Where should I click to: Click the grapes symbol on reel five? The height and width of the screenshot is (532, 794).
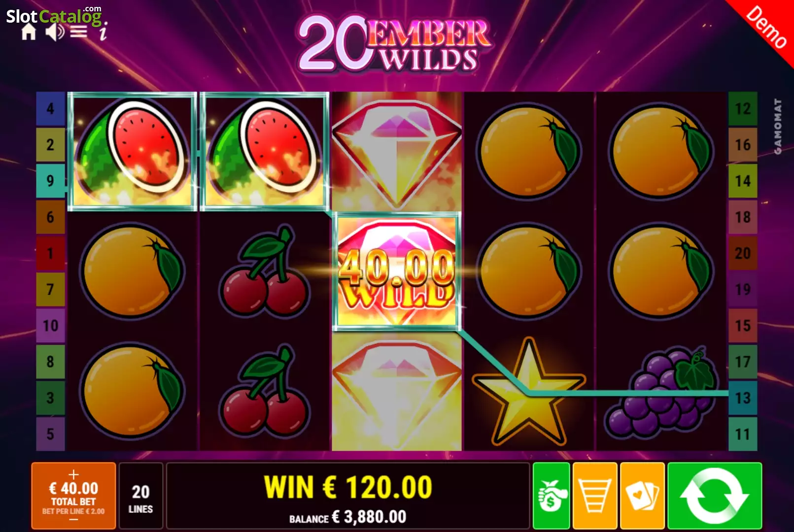[661, 392]
